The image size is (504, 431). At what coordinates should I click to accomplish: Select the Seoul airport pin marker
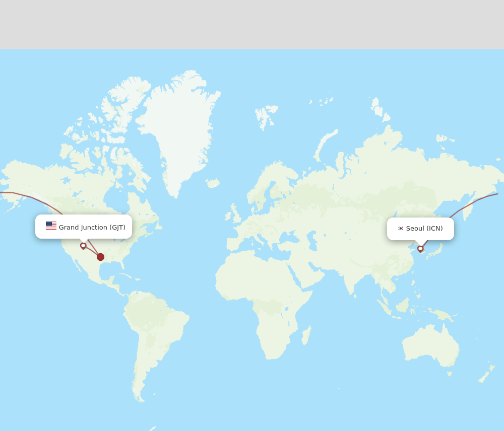420,249
